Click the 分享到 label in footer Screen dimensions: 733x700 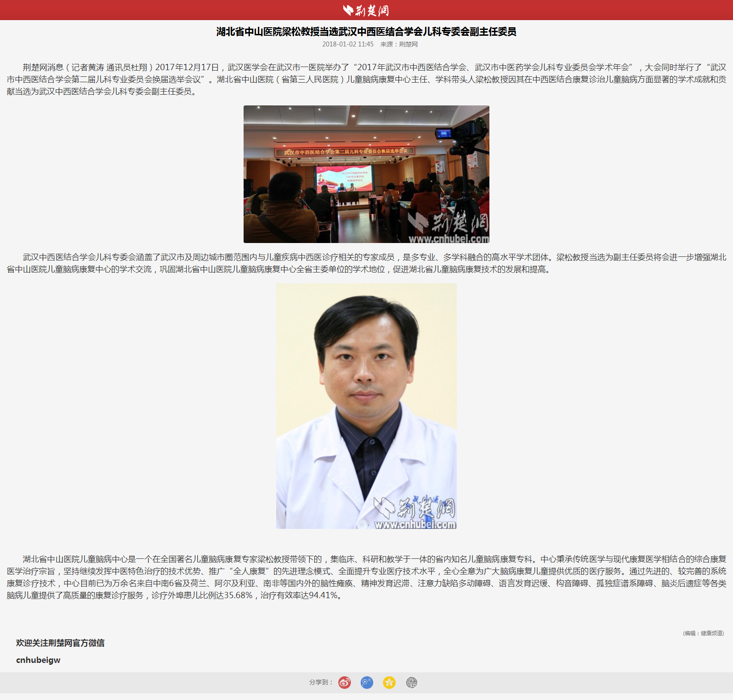click(x=320, y=682)
